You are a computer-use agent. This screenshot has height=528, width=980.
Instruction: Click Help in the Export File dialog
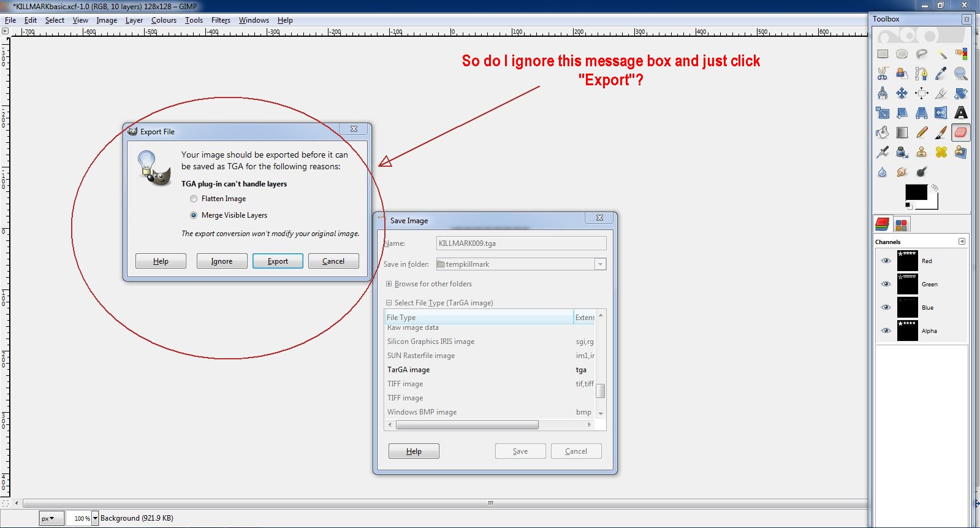161,261
